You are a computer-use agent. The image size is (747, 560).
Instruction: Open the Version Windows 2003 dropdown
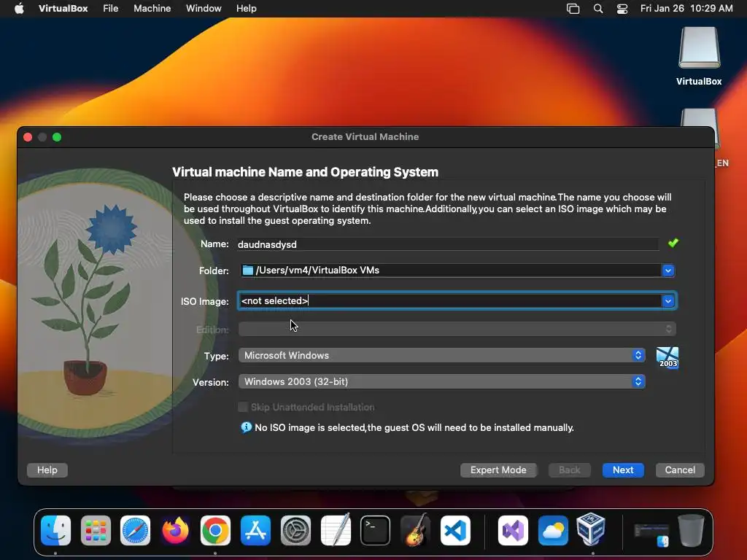(x=441, y=381)
